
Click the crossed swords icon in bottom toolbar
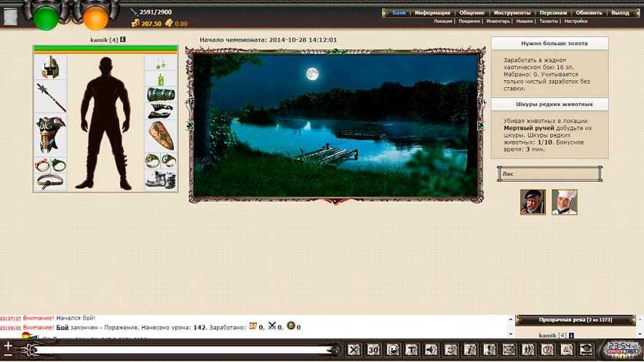click(354, 350)
